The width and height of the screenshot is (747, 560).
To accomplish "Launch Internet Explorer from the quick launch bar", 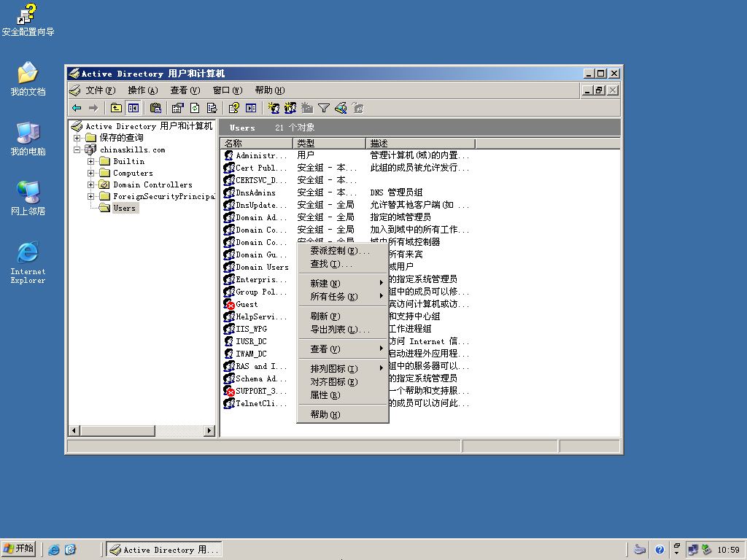I will [x=54, y=550].
